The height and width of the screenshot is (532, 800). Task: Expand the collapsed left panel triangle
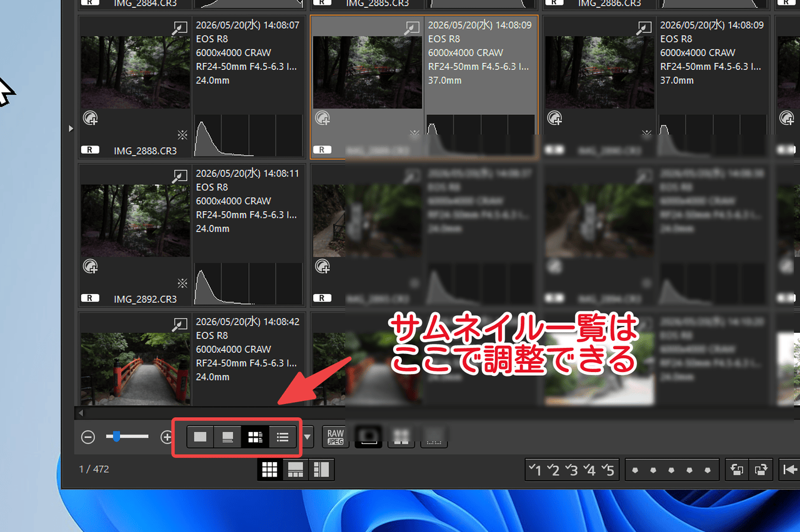coord(71,128)
